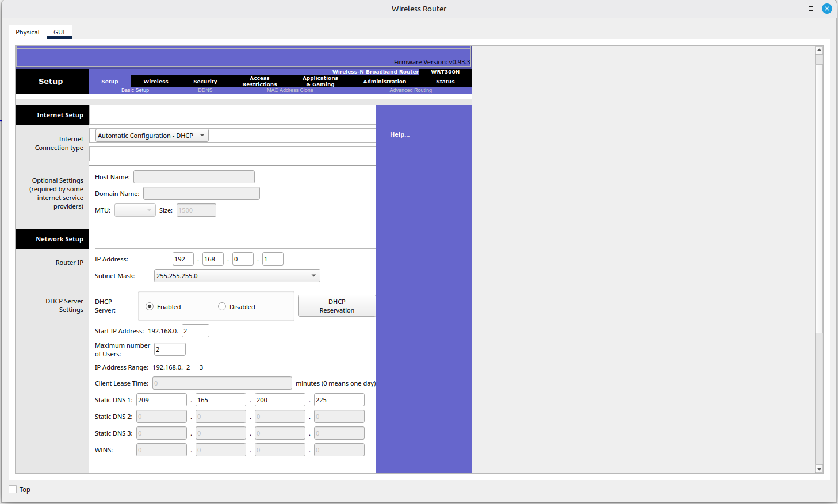
Task: Click the DHCP Reservation button
Action: tap(336, 306)
